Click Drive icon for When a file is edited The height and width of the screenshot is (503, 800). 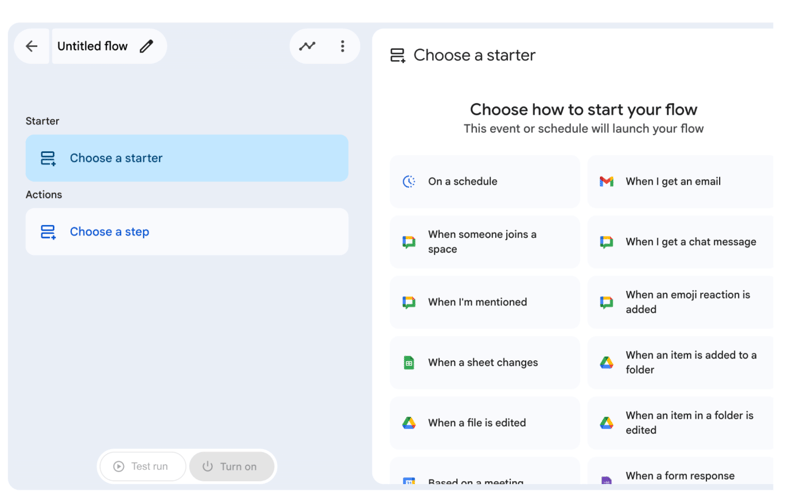pos(409,423)
